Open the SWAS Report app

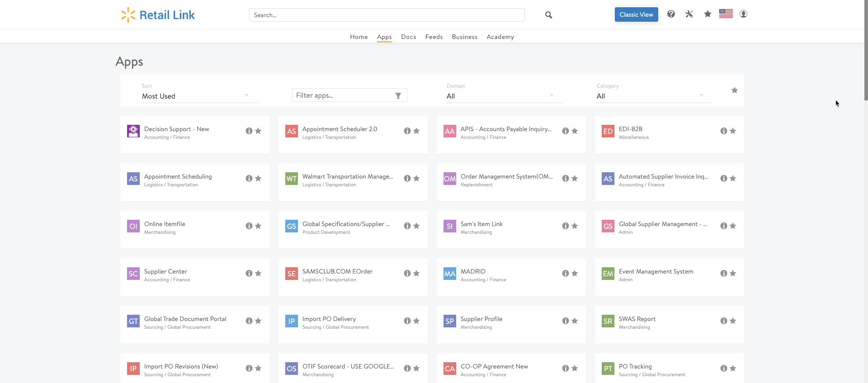(637, 319)
